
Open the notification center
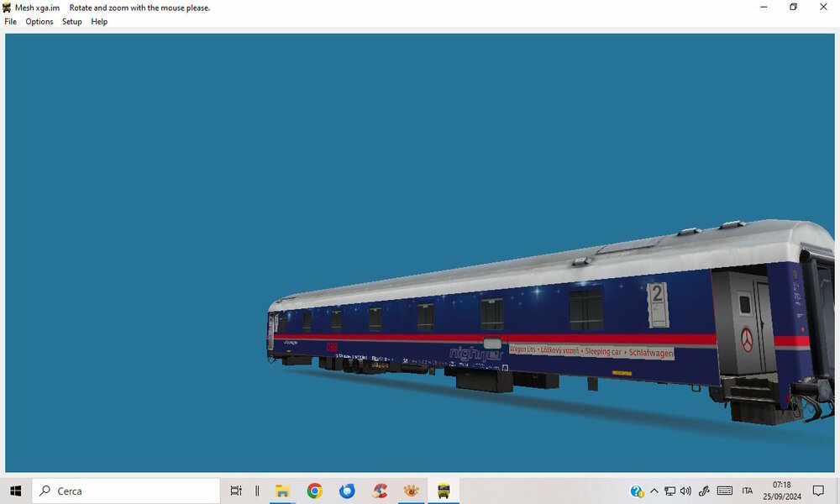(818, 491)
